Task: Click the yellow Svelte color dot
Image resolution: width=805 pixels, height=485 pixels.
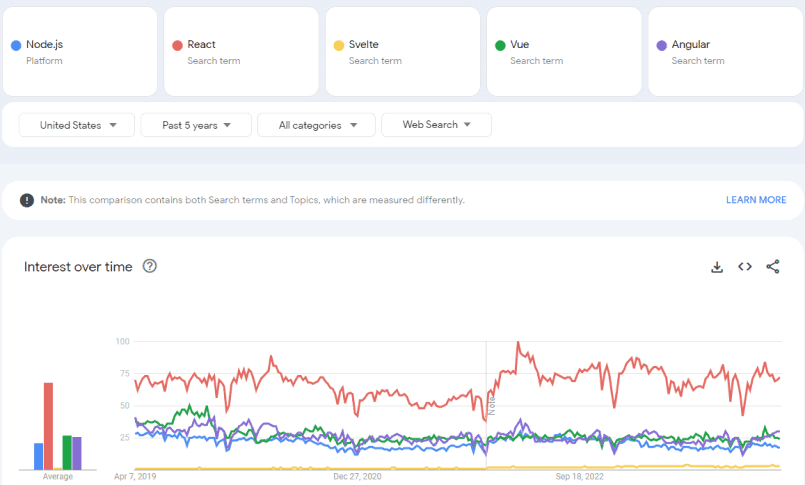Action: [339, 45]
